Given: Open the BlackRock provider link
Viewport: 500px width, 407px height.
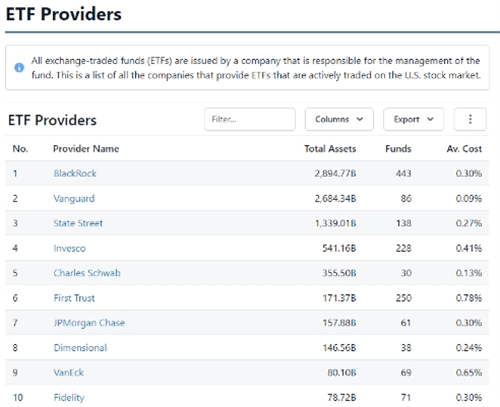Looking at the screenshot, I should [75, 173].
